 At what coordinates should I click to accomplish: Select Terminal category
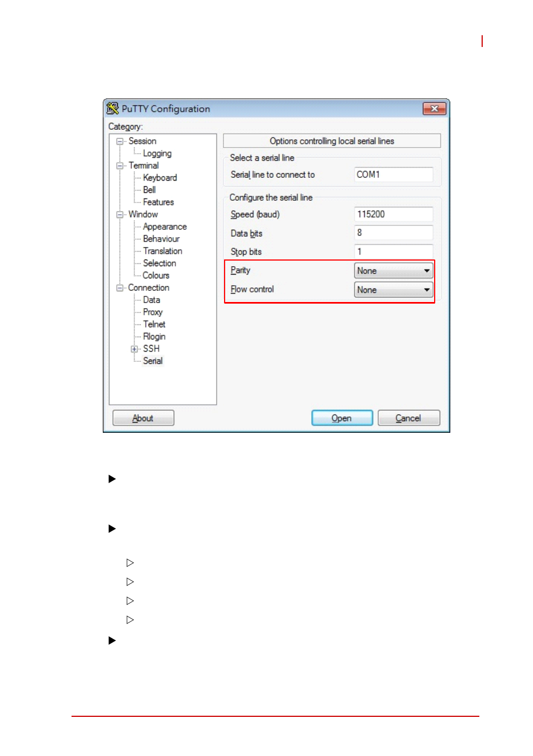pos(144,166)
